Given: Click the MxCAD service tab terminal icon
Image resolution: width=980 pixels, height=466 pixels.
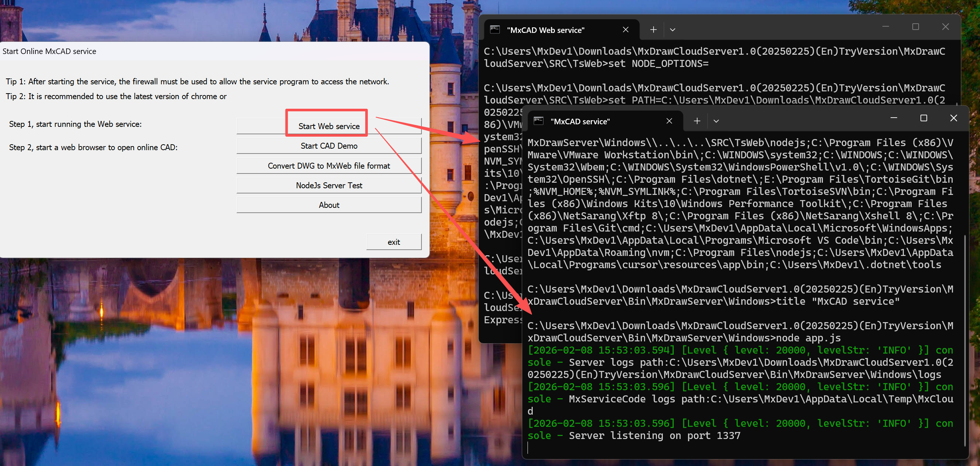Looking at the screenshot, I should pyautogui.click(x=538, y=121).
